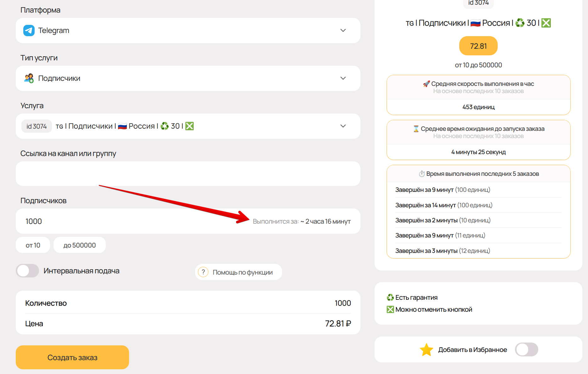Screen dimensions: 588x374
Task: Click the hourglass icon for waiting time
Action: (416, 129)
